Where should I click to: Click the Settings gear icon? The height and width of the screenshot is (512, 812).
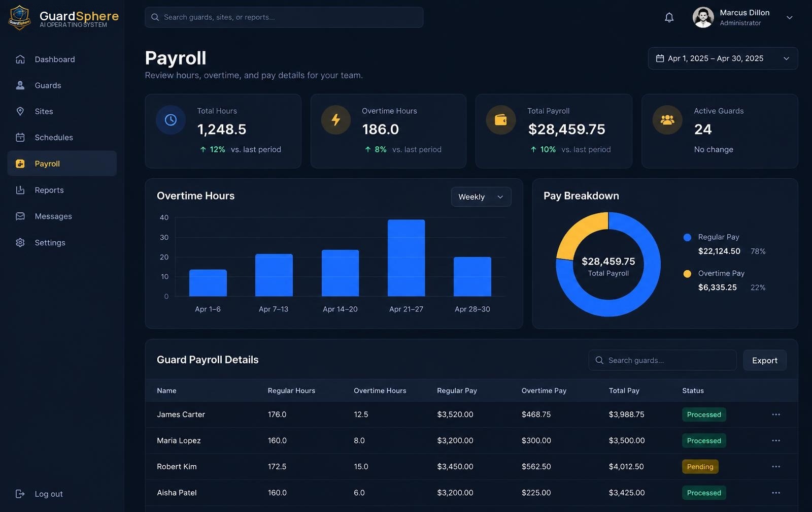point(20,243)
